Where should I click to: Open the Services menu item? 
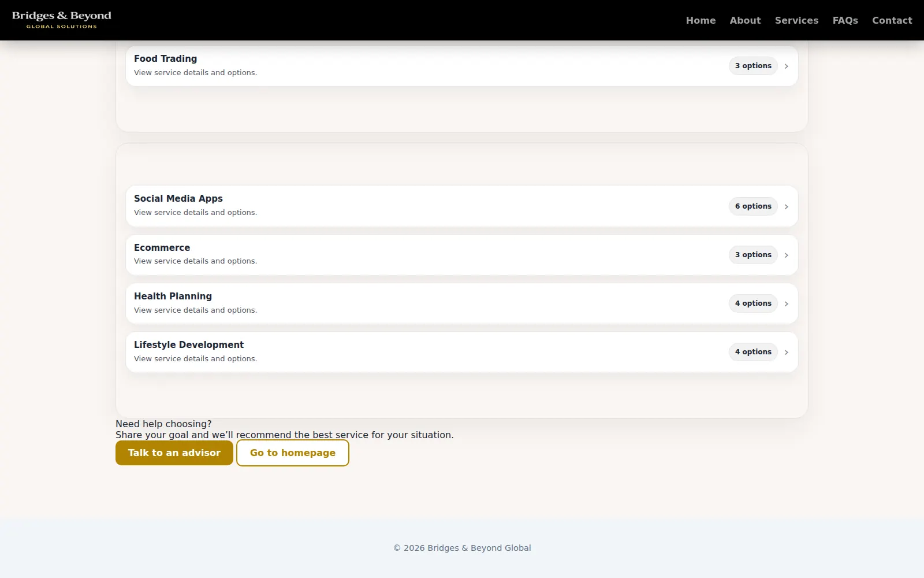click(x=796, y=20)
